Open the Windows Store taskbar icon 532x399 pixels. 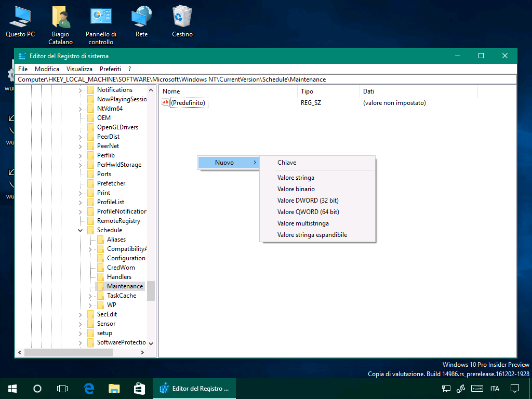139,389
